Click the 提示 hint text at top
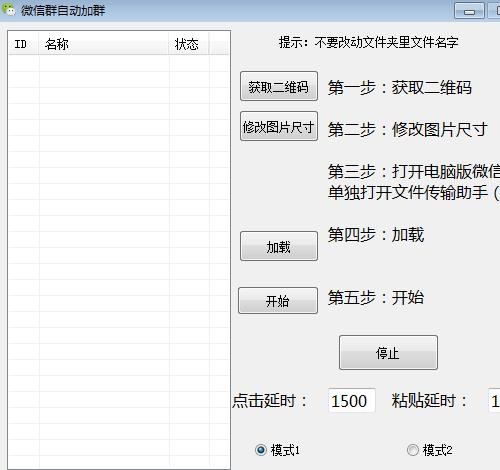500x470 pixels. 368,42
